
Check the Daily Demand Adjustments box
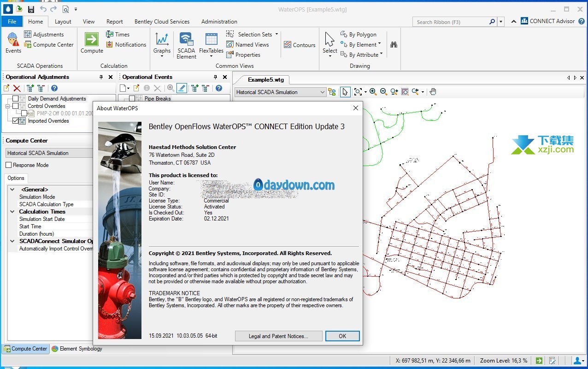(x=16, y=99)
